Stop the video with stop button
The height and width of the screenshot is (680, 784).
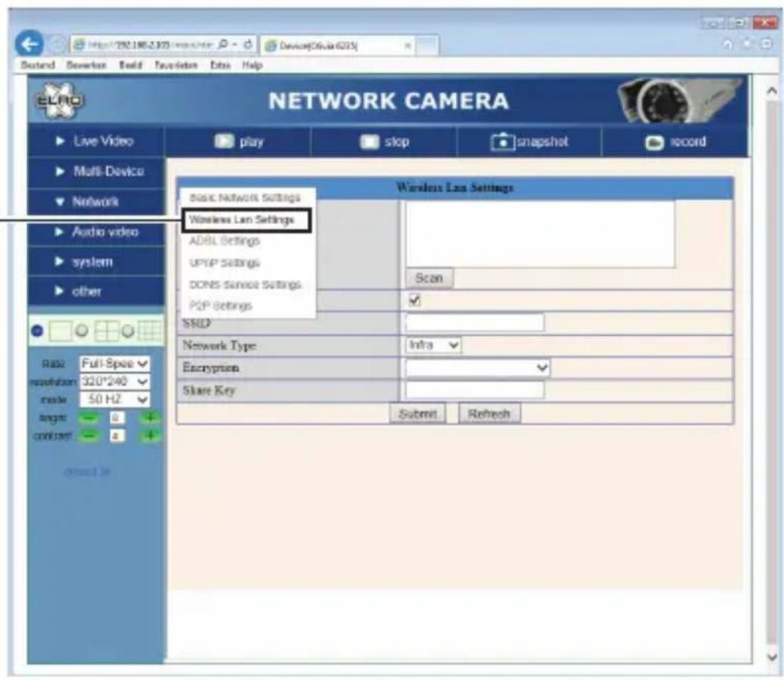385,141
